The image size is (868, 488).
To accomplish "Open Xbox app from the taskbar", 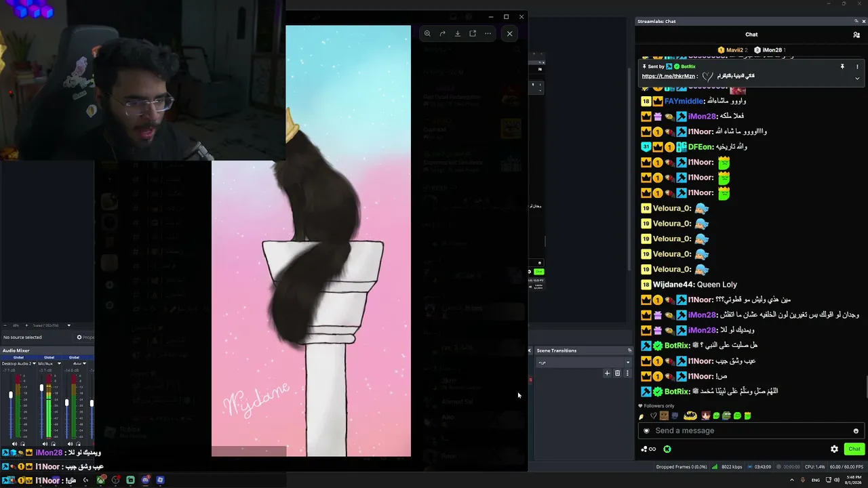I will [101, 480].
